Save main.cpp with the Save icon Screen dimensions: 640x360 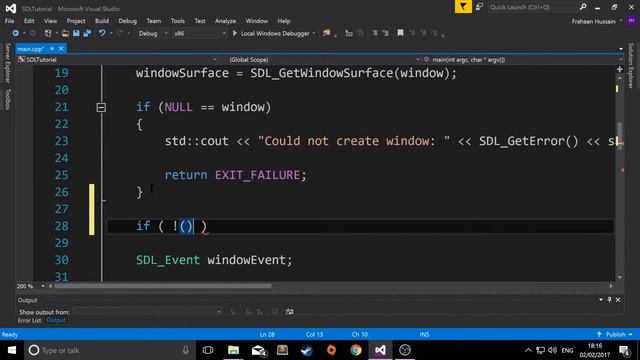pyautogui.click(x=76, y=33)
